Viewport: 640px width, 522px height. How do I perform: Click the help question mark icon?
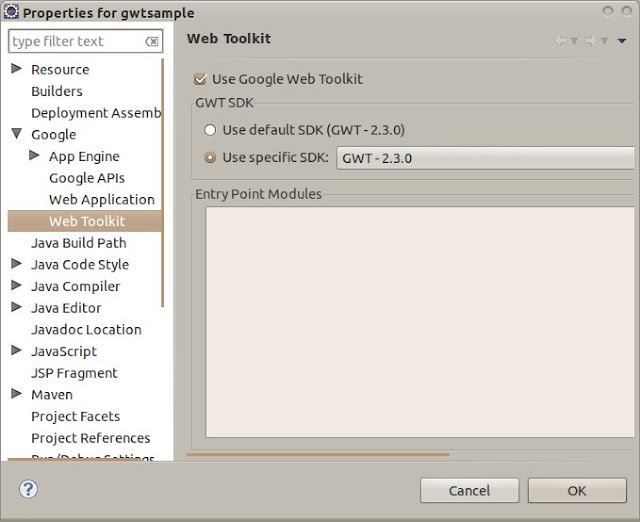click(28, 489)
